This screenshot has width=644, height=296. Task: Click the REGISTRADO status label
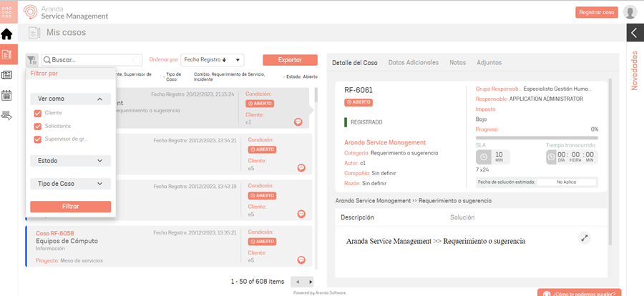(x=366, y=122)
